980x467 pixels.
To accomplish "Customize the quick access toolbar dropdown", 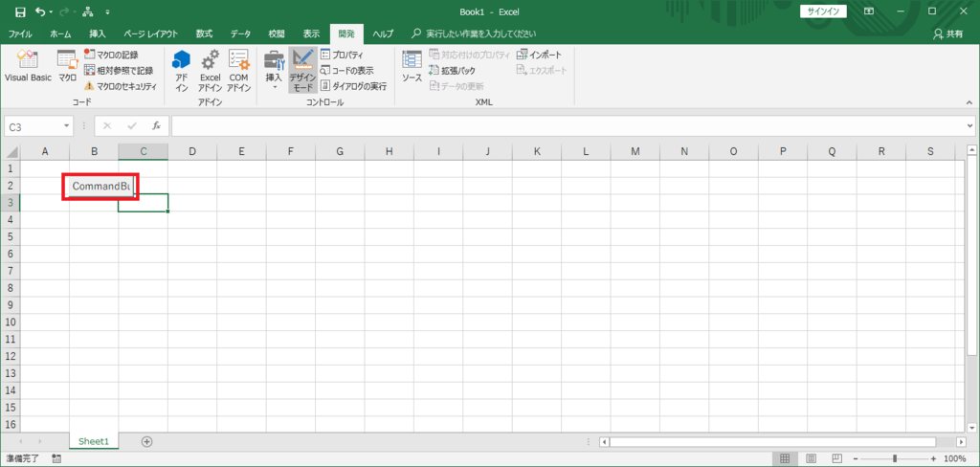I will click(x=107, y=11).
